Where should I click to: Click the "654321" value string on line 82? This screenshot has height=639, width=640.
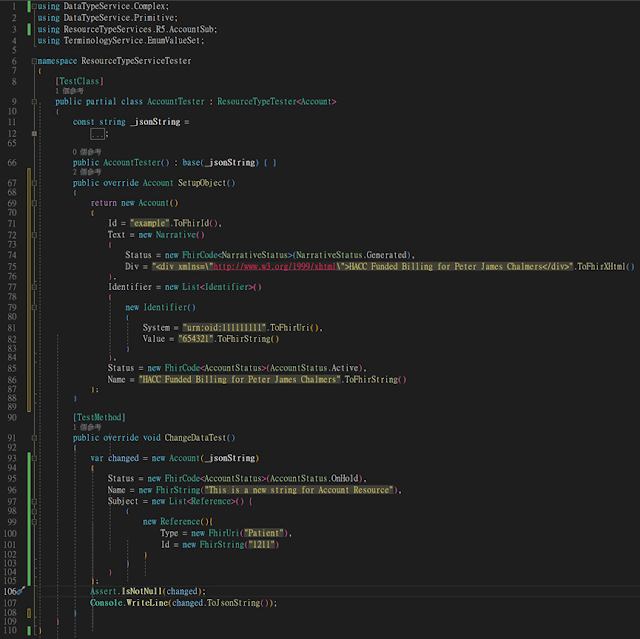[x=196, y=339]
